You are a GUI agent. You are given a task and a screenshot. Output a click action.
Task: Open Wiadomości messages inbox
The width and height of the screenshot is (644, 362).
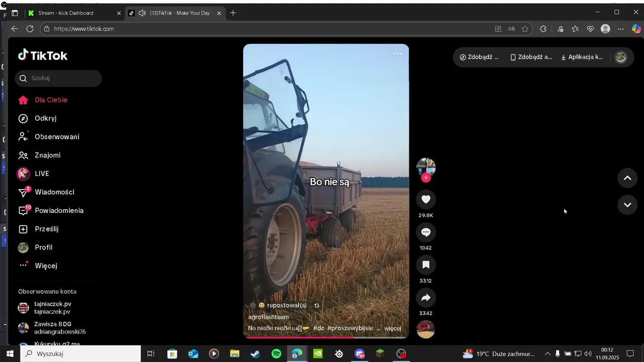click(46, 192)
